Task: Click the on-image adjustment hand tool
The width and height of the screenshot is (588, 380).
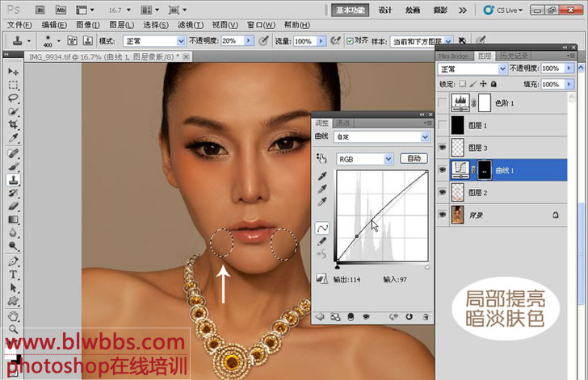Action: coord(321,158)
